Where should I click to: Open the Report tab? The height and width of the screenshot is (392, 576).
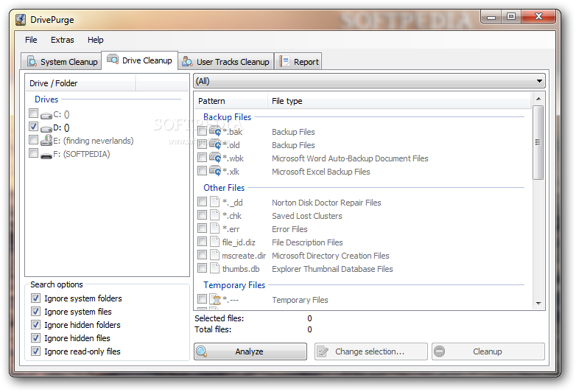[298, 61]
